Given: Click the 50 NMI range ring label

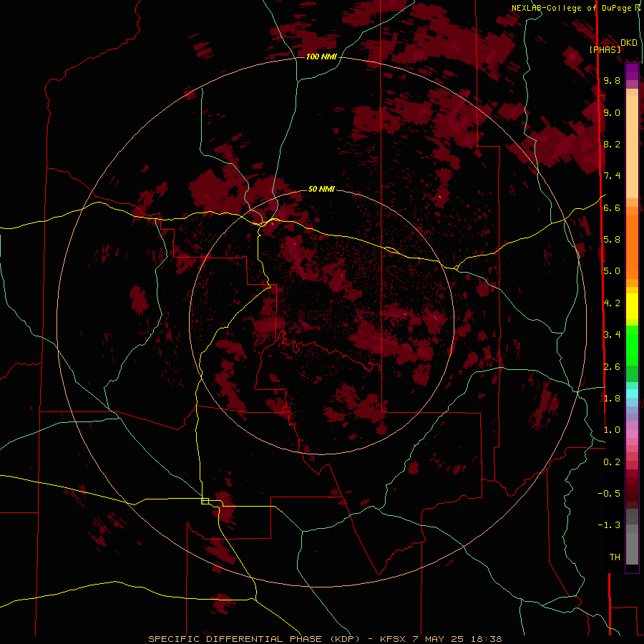Looking at the screenshot, I should (x=321, y=189).
